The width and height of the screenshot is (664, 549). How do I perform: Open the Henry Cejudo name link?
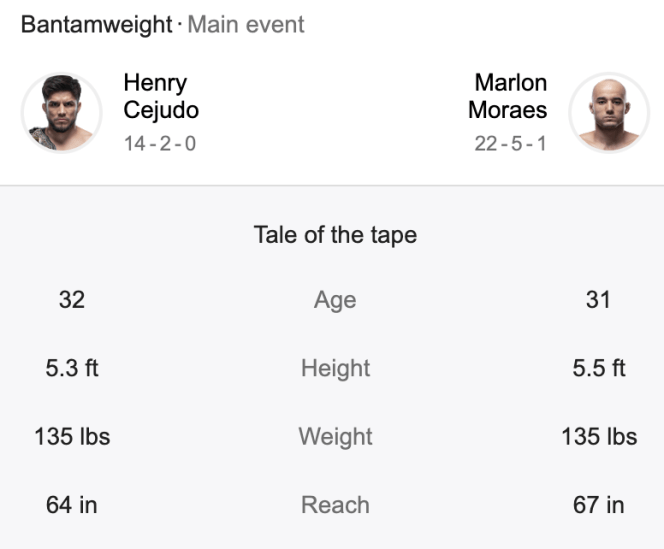point(161,96)
